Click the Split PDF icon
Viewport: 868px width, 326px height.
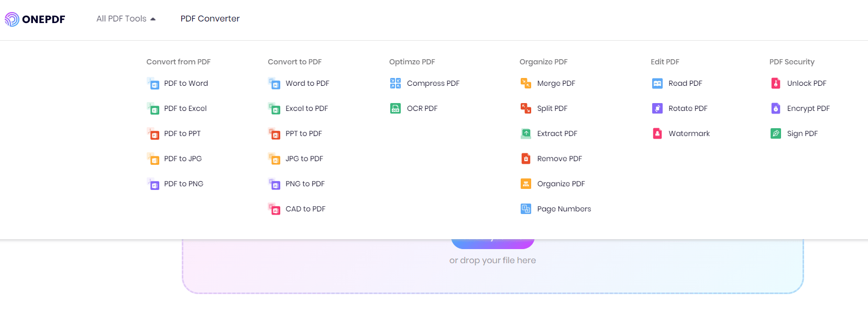click(526, 108)
